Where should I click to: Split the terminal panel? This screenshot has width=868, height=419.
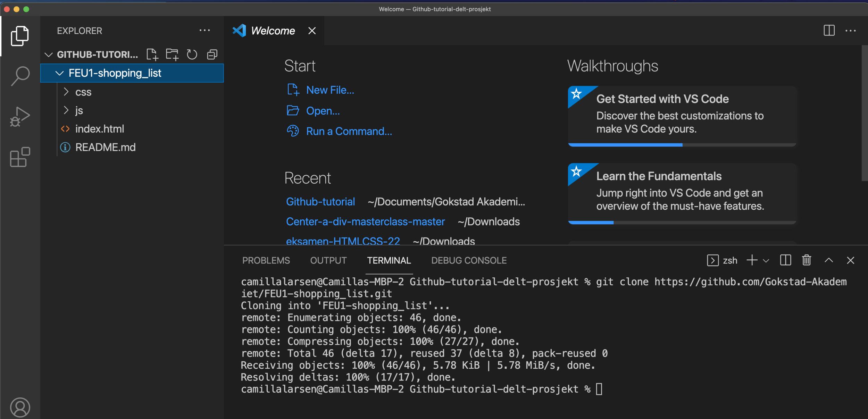click(x=785, y=260)
